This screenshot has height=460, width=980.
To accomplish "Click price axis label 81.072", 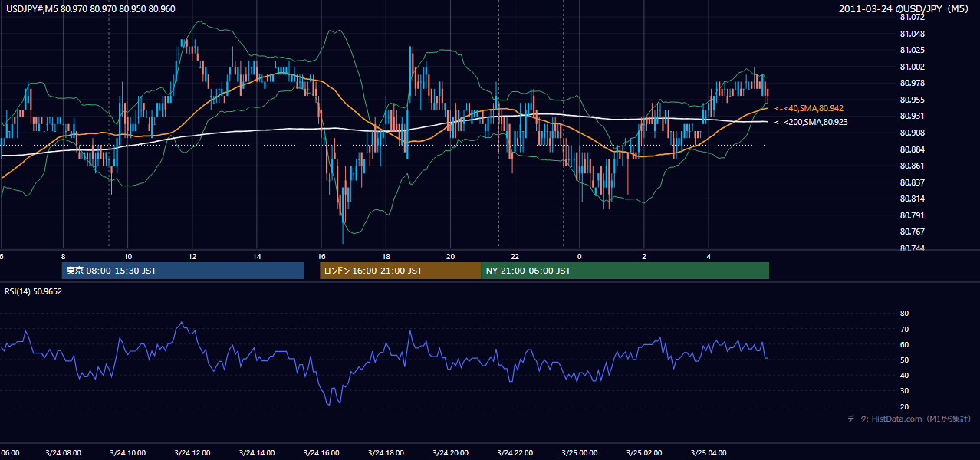I will 911,17.
